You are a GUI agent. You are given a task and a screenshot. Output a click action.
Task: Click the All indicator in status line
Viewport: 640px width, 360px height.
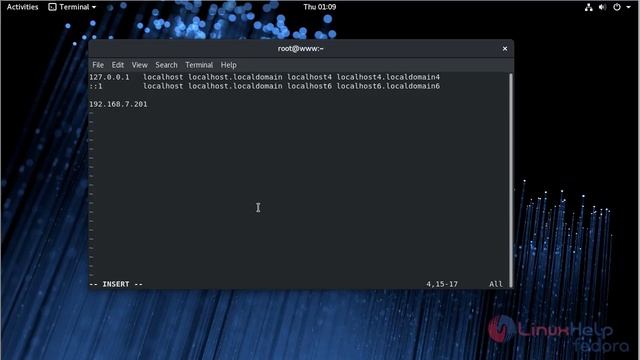[496, 284]
